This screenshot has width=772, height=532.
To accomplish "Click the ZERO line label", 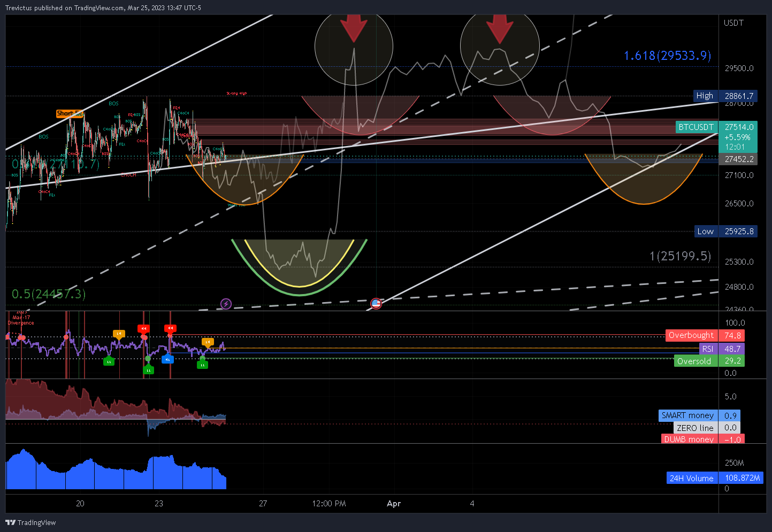I will pos(695,428).
